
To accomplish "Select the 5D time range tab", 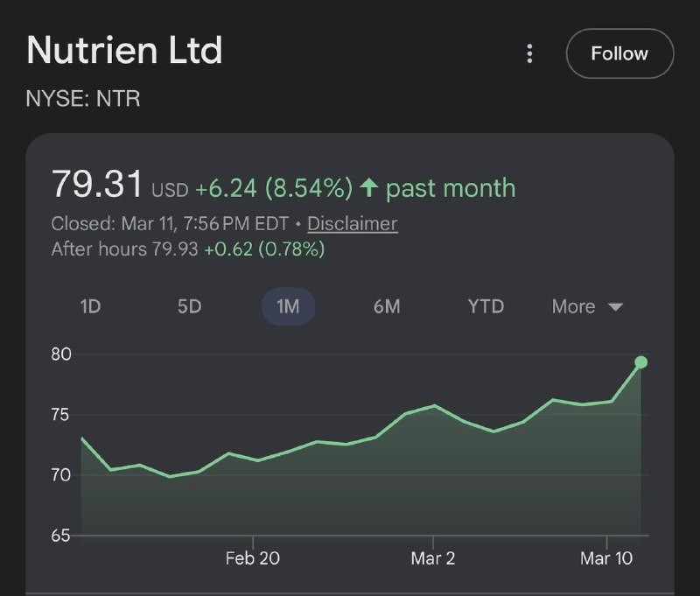I will [189, 306].
